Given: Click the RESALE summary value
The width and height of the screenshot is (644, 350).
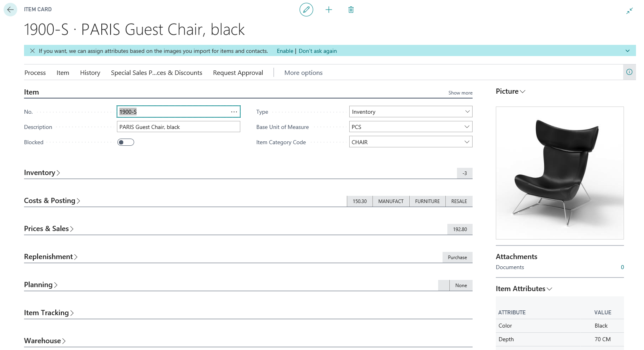Looking at the screenshot, I should click(x=459, y=201).
